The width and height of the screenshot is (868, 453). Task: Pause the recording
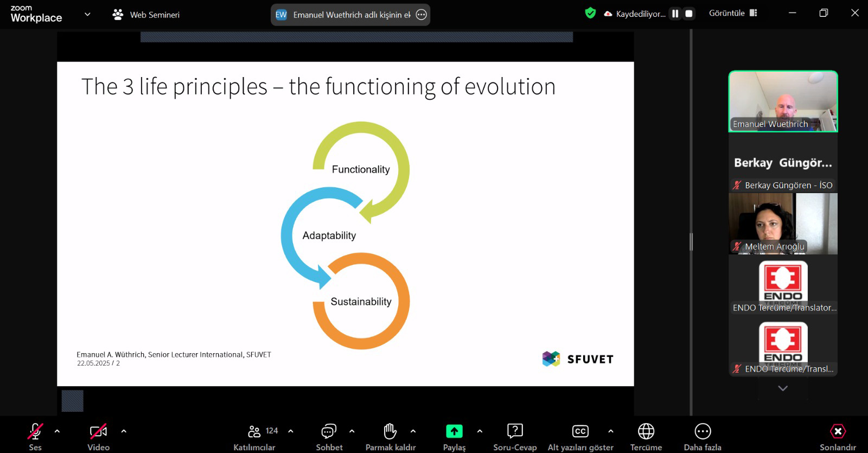(x=675, y=14)
